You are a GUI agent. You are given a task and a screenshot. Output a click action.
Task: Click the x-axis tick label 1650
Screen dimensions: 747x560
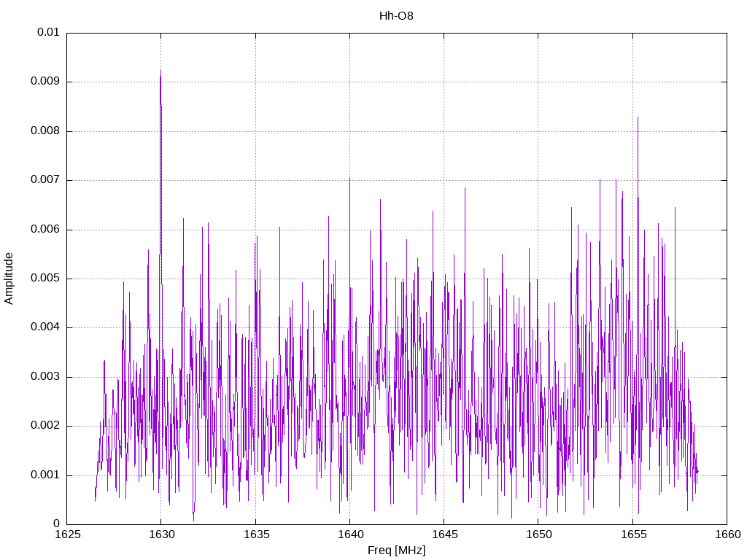539,534
